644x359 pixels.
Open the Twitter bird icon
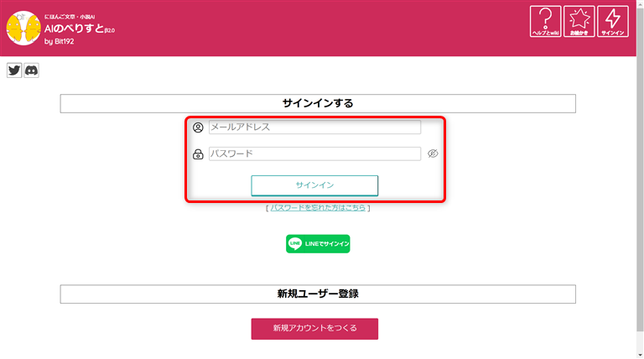14,70
